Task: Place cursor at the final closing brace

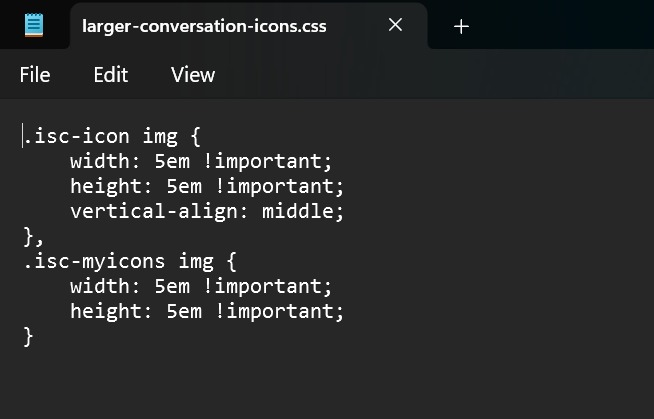Action: pos(28,337)
